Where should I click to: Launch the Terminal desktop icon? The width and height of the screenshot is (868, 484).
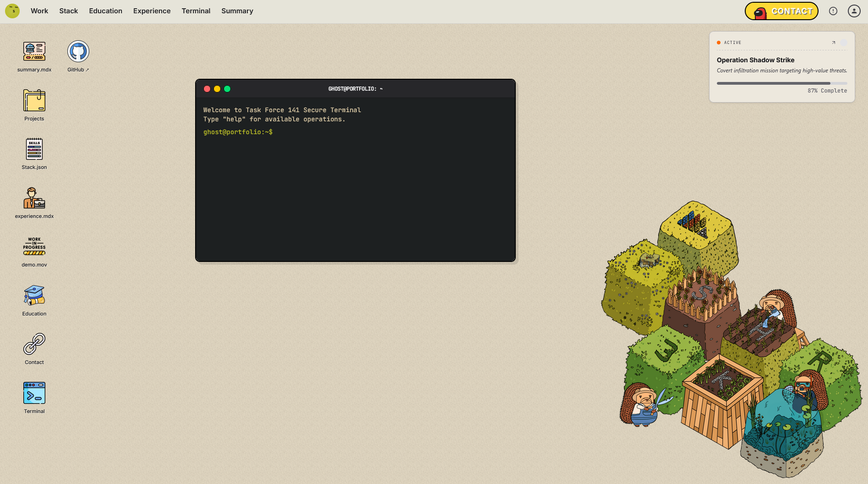[34, 393]
